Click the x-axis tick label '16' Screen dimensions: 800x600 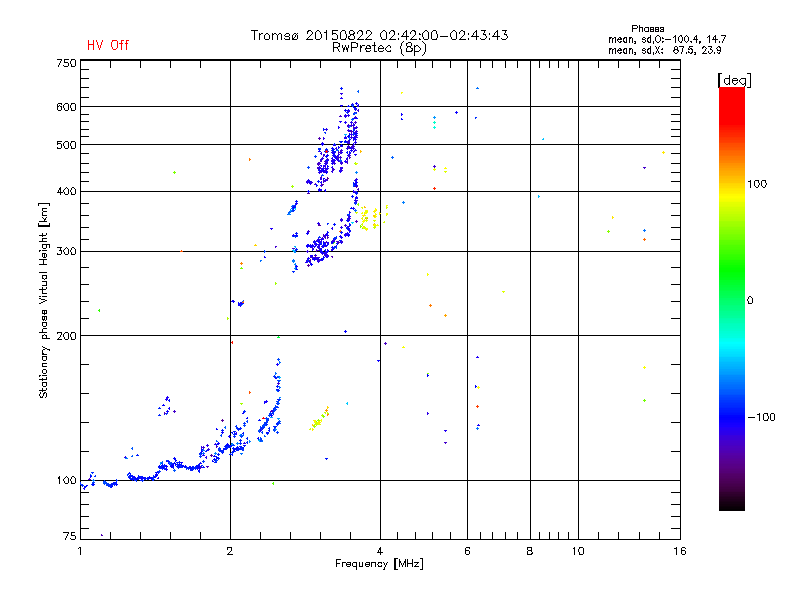[x=680, y=551]
